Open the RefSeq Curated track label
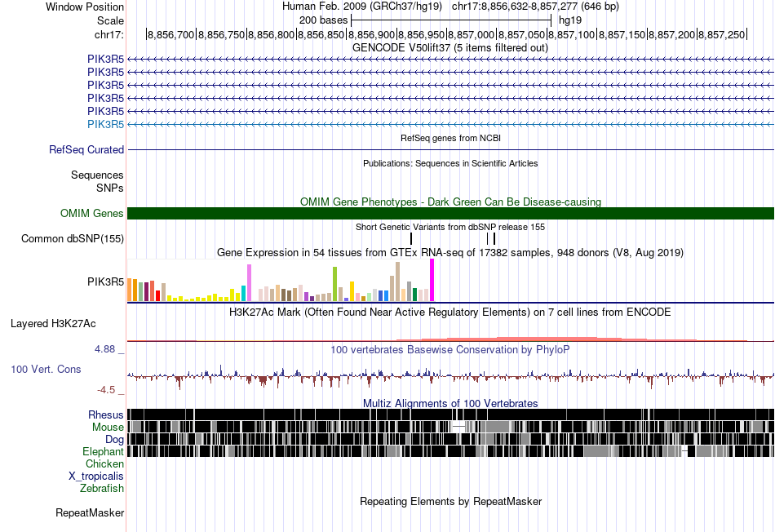The width and height of the screenshot is (775, 532). pyautogui.click(x=86, y=150)
